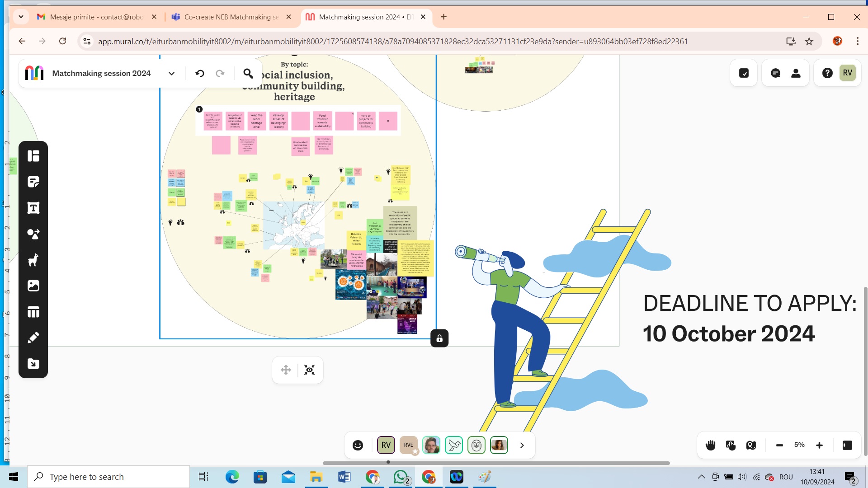
Task: Toggle the outline panel button
Action: pyautogui.click(x=847, y=445)
